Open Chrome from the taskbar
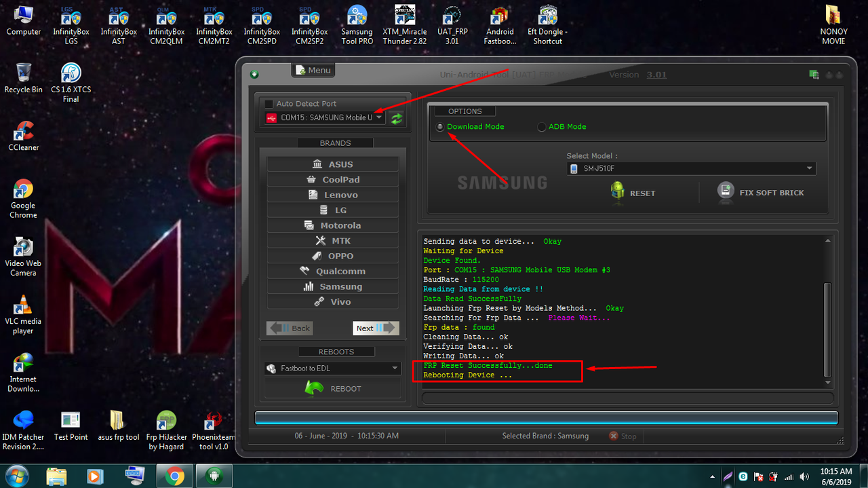The height and width of the screenshot is (488, 868). (x=175, y=476)
